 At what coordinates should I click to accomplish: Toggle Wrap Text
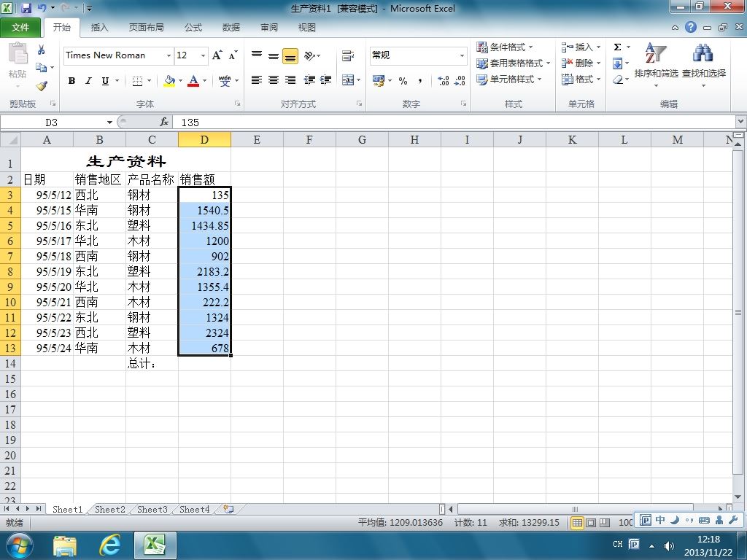348,55
